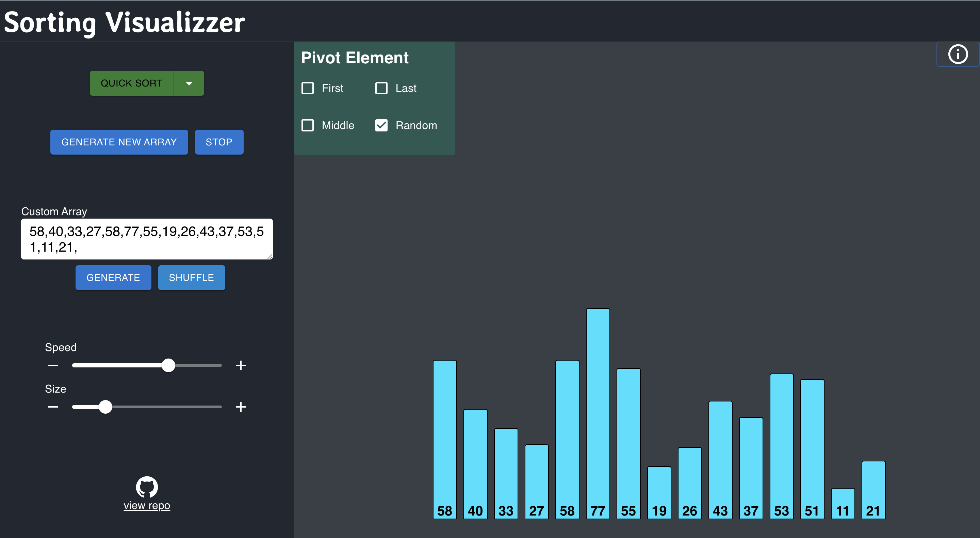This screenshot has width=980, height=538.
Task: Open the info icon panel
Action: (x=958, y=54)
